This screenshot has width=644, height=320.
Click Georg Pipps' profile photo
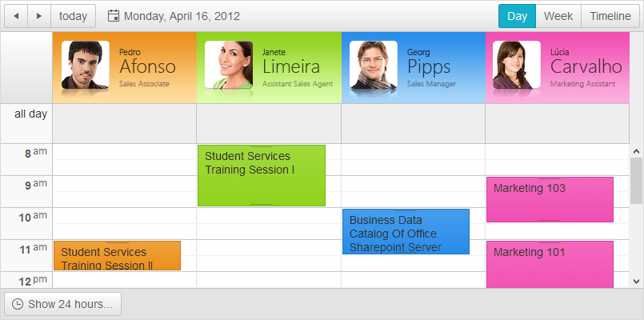(374, 65)
